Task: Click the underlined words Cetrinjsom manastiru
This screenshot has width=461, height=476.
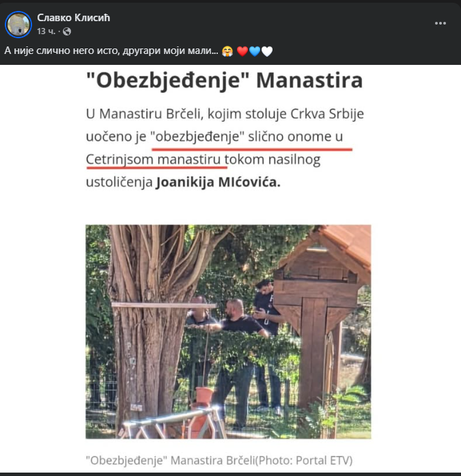Action: click(153, 159)
